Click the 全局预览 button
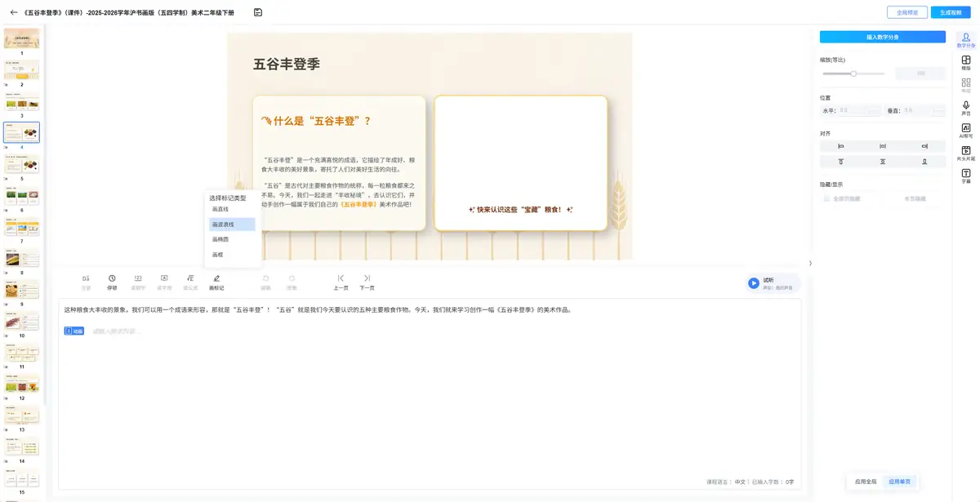This screenshot has height=502, width=980. [907, 12]
